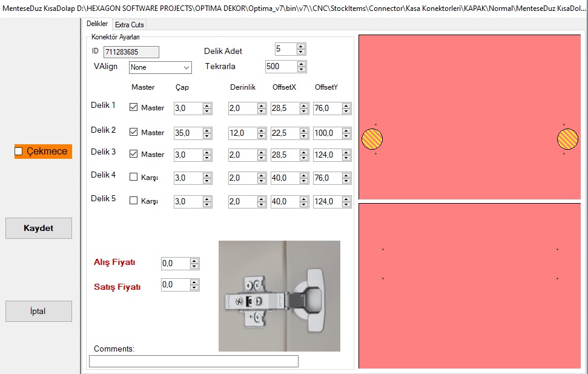Decrease Satış Fiyatı price spinner
The image size is (588, 374).
pyautogui.click(x=194, y=288)
